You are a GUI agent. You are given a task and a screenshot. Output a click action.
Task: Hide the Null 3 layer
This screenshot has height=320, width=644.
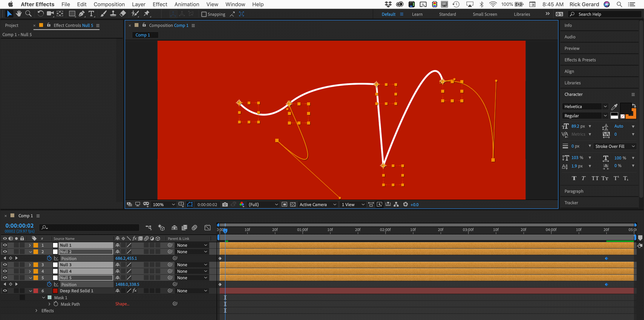(5, 265)
